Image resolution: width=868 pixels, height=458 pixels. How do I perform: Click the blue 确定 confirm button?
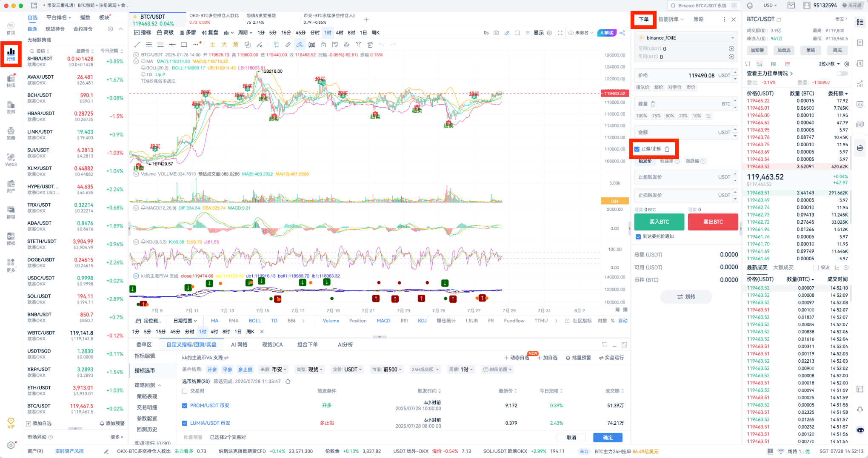coord(608,438)
